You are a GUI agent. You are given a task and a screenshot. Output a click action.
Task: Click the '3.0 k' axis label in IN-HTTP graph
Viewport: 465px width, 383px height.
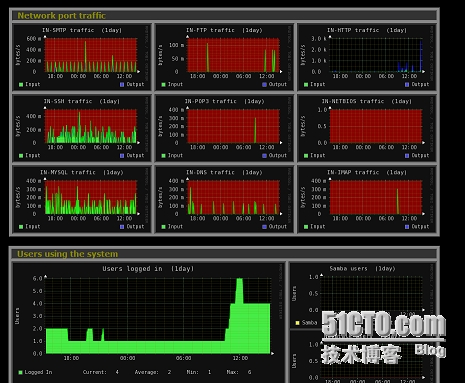(x=319, y=39)
